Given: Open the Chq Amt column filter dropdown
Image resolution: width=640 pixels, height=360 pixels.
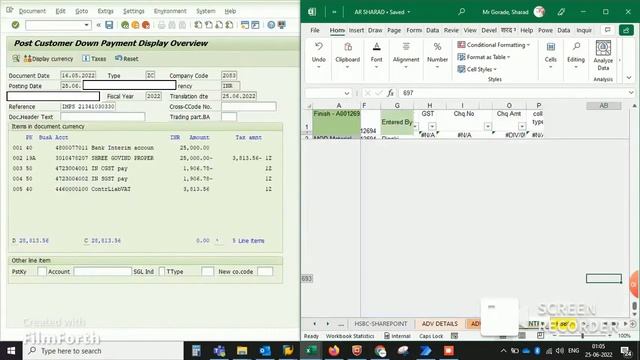Looking at the screenshot, I should 522,127.
